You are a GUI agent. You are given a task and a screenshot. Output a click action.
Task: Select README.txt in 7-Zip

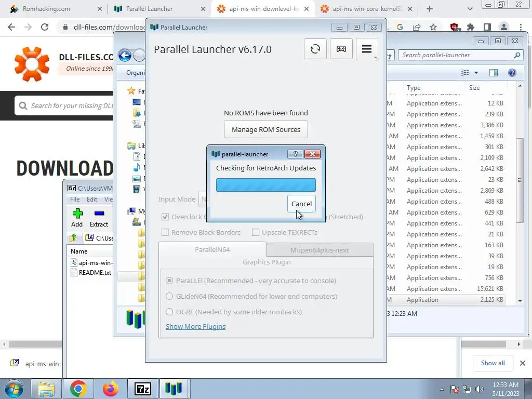[x=91, y=272]
